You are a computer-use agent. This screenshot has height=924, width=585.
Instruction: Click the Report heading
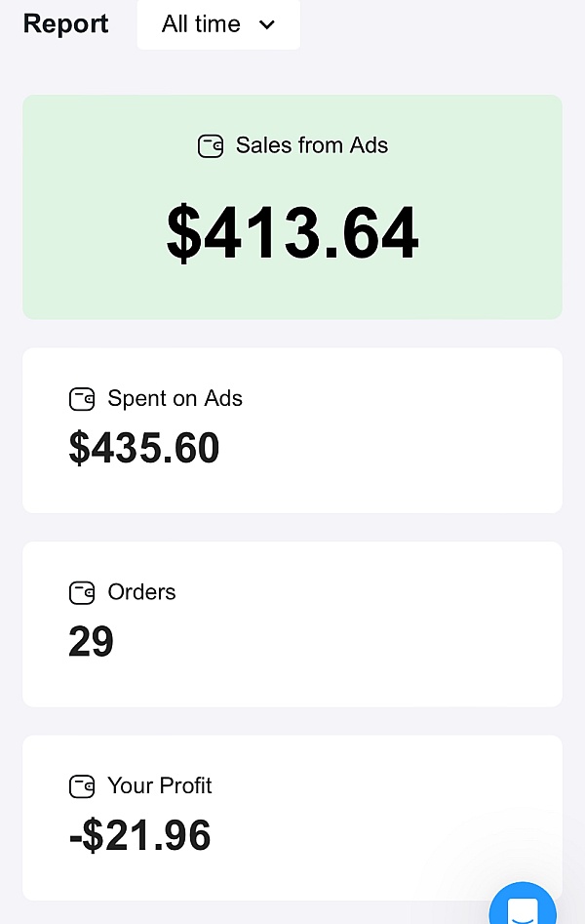pos(65,24)
